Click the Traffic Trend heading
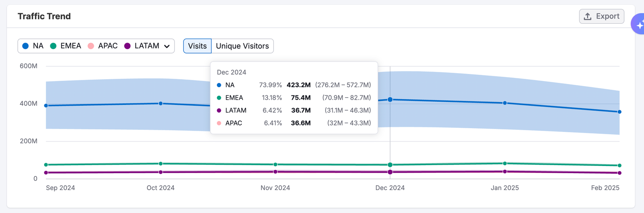644x213 pixels. (x=44, y=16)
